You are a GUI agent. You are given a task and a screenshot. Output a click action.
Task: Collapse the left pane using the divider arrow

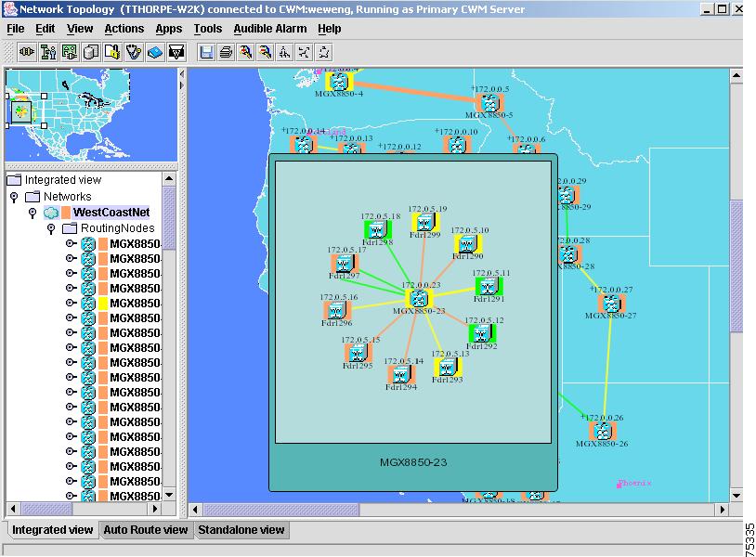[182, 73]
